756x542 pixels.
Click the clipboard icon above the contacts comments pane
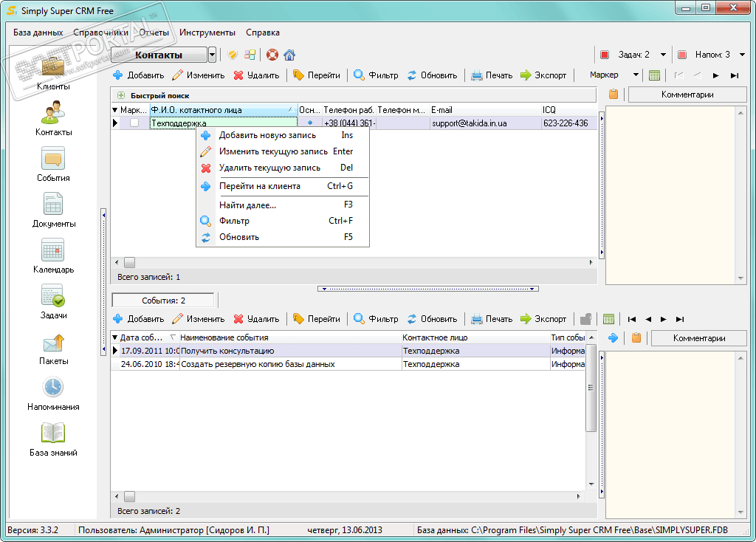[x=614, y=94]
